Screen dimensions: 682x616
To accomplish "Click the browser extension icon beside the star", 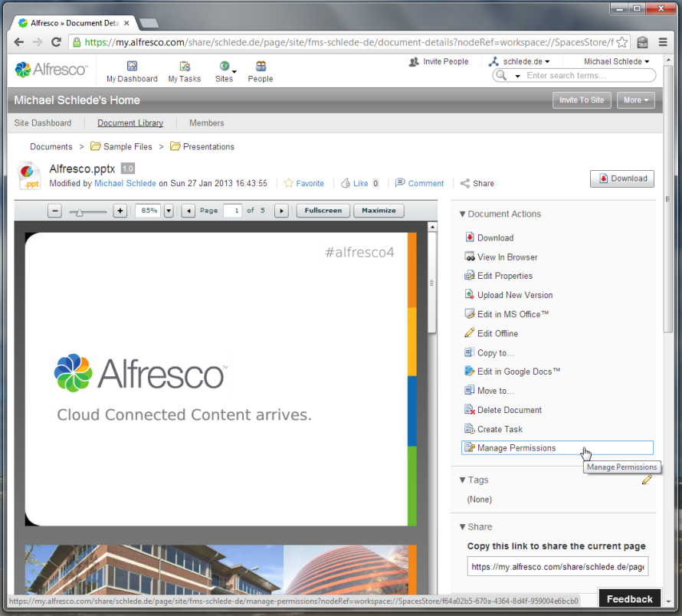I will pyautogui.click(x=642, y=42).
